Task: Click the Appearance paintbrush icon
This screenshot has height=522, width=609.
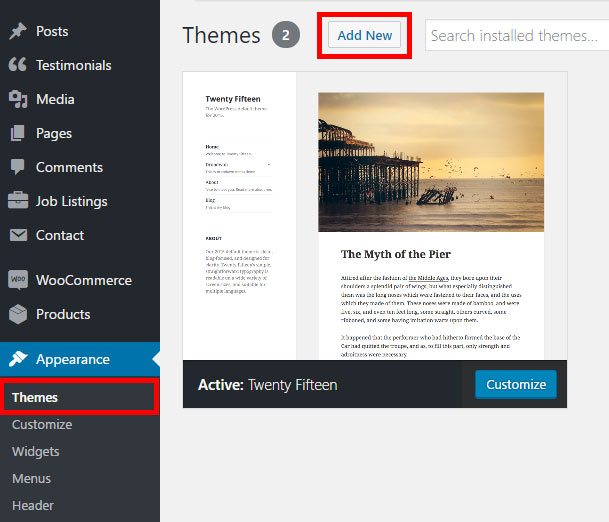Action: [18, 359]
